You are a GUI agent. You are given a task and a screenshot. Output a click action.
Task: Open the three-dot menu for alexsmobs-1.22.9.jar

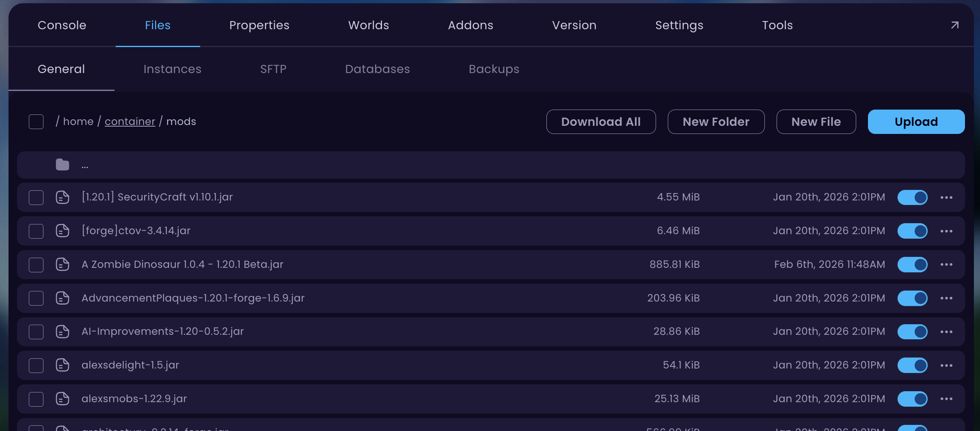pyautogui.click(x=946, y=399)
